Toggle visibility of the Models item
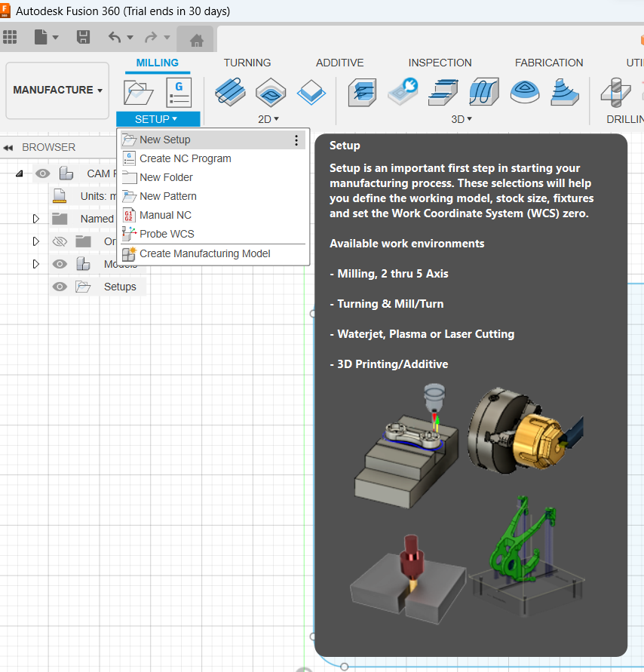The width and height of the screenshot is (644, 672). coord(60,264)
